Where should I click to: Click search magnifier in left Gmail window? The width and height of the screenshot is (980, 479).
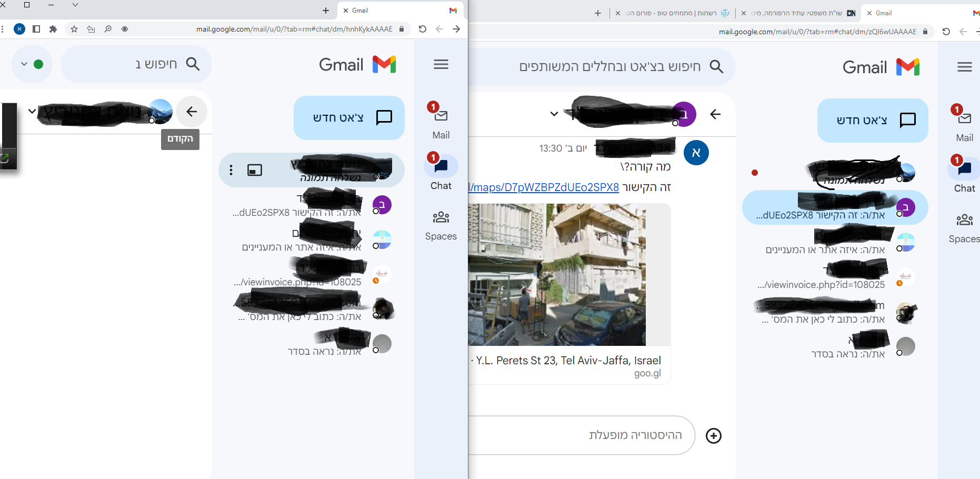pyautogui.click(x=193, y=64)
